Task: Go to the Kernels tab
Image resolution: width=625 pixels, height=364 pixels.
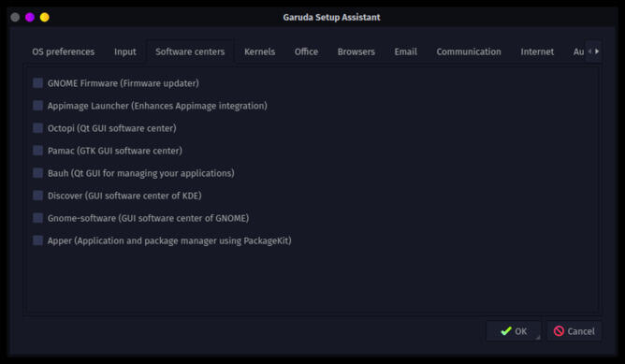Action: coord(259,51)
